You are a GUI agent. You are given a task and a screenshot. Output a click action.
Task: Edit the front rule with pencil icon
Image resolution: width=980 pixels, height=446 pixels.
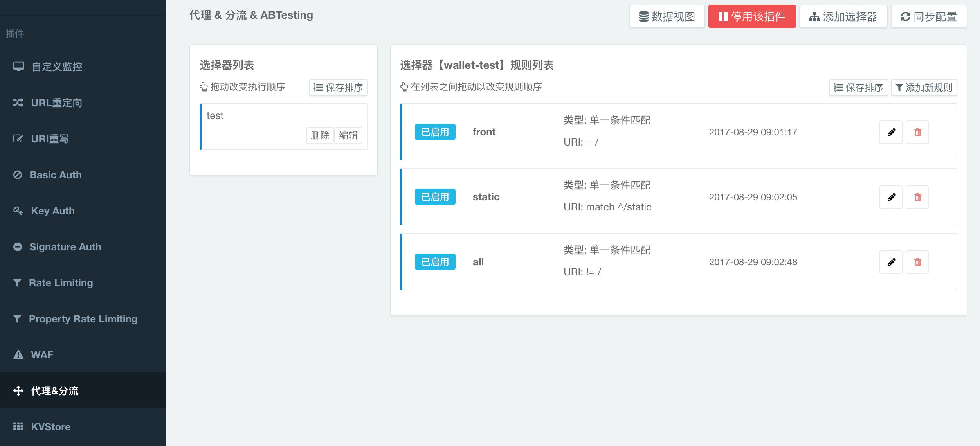click(x=891, y=132)
